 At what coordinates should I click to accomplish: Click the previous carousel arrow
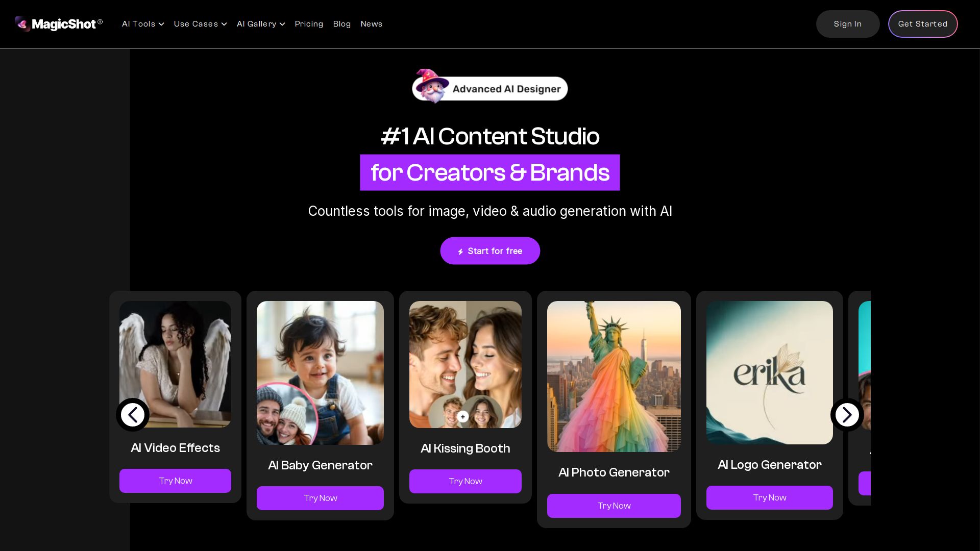click(x=133, y=415)
